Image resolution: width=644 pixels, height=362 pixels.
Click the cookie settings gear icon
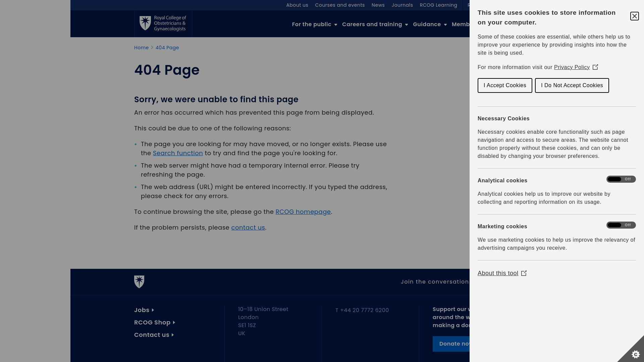click(x=636, y=354)
